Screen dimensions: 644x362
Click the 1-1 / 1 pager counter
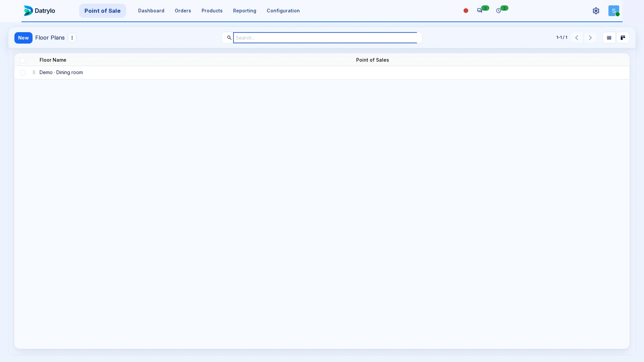(x=562, y=38)
